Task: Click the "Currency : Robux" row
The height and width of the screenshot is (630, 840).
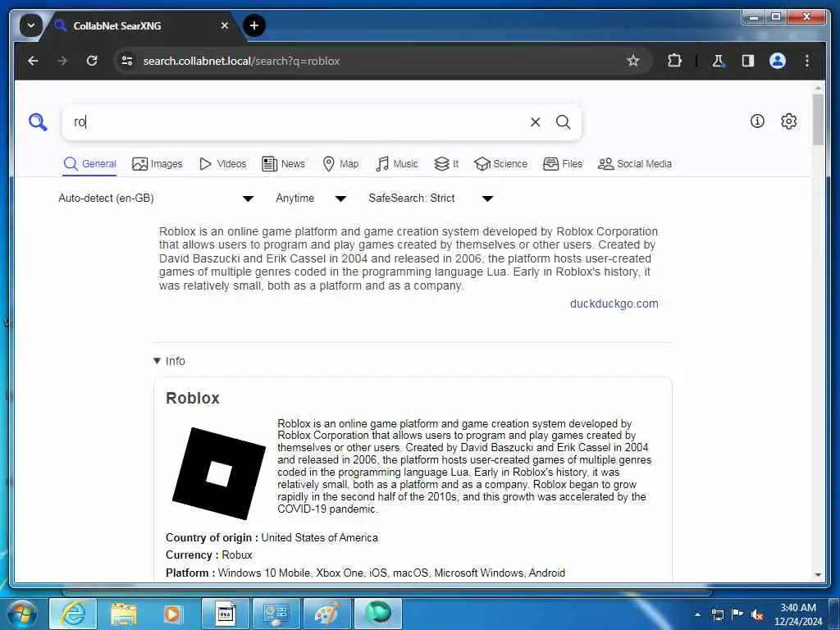Action: tap(209, 555)
